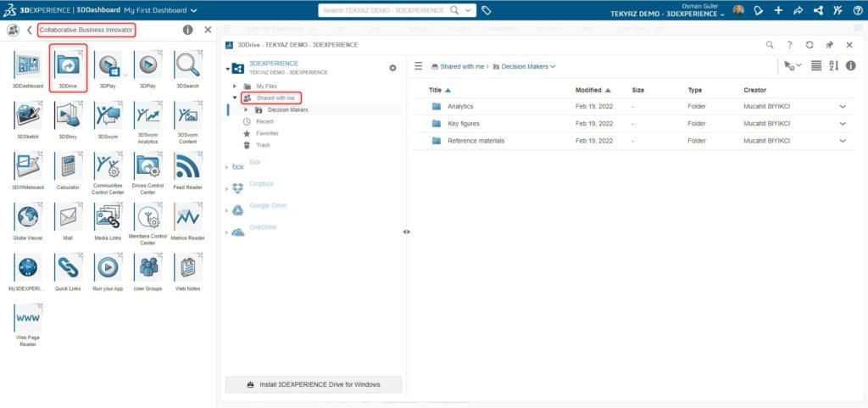Viewport: 868px width, 408px height.
Task: Show app role information icon
Action: [x=187, y=30]
